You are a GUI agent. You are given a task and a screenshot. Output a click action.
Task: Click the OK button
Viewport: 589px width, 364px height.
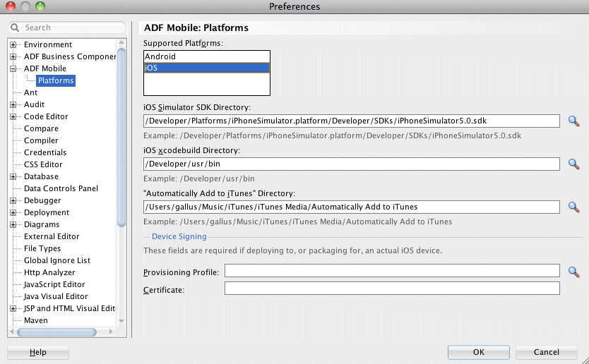pos(478,352)
